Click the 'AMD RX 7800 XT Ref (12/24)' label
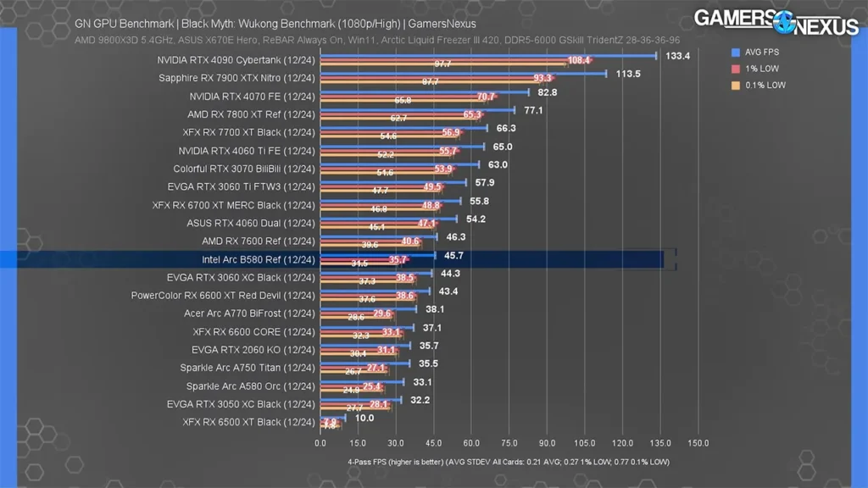 point(251,114)
